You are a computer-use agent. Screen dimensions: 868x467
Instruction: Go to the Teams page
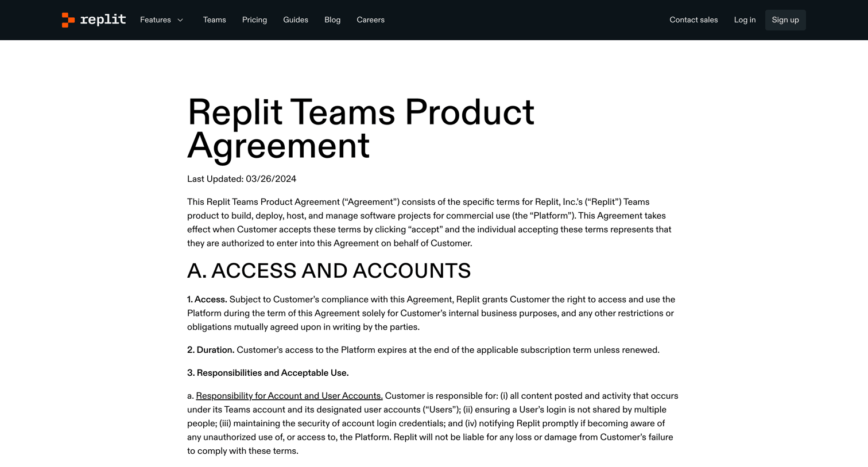[x=214, y=20]
